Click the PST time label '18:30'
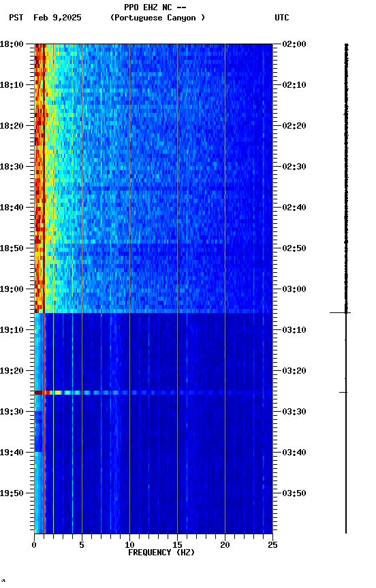 point(12,167)
